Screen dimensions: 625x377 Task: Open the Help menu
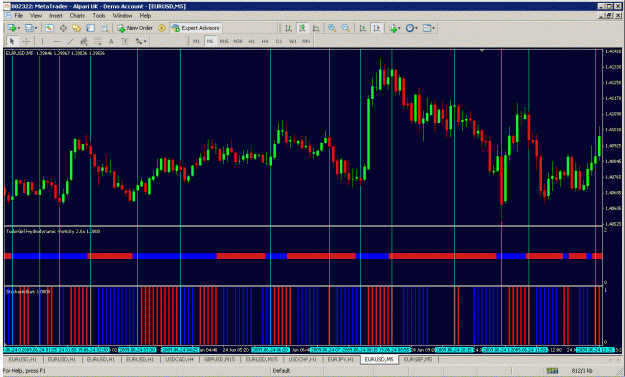145,16
